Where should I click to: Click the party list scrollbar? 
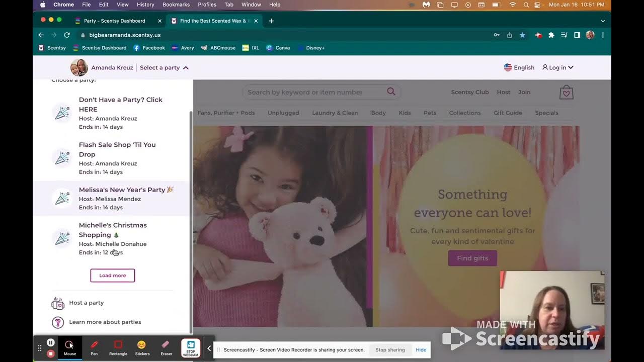click(x=190, y=222)
